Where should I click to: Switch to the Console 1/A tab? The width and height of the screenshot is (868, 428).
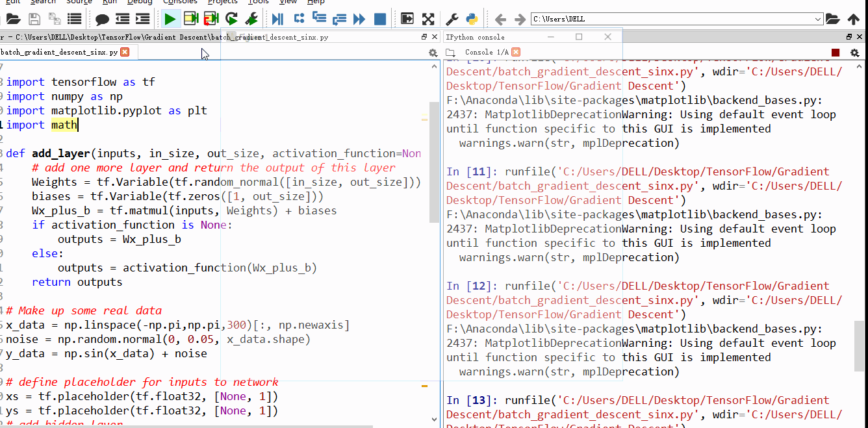pyautogui.click(x=487, y=52)
